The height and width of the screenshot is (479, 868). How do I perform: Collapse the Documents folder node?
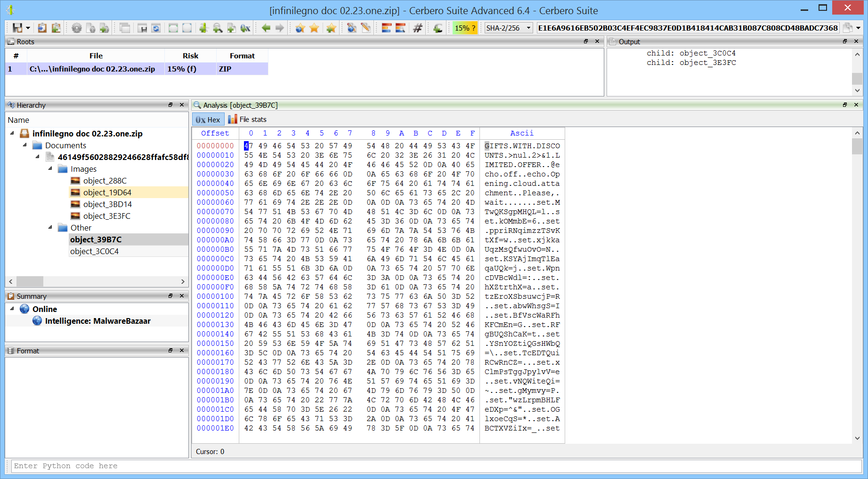point(25,145)
